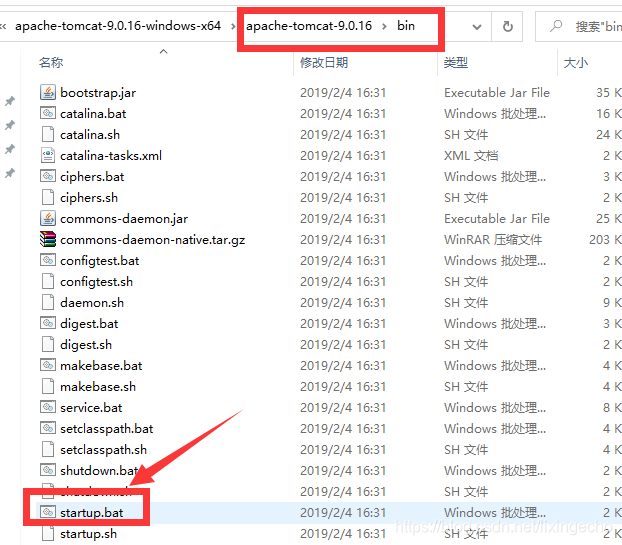Image resolution: width=622 pixels, height=545 pixels.
Task: Expand chevron after apache-tomcat-9.0.16-windows-x64 breadcrumb
Action: tap(233, 27)
